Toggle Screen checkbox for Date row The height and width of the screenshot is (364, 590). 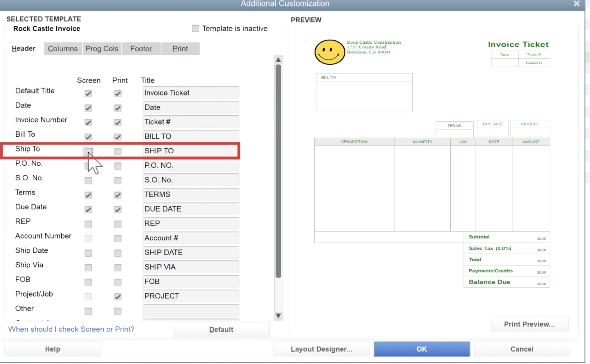[88, 108]
